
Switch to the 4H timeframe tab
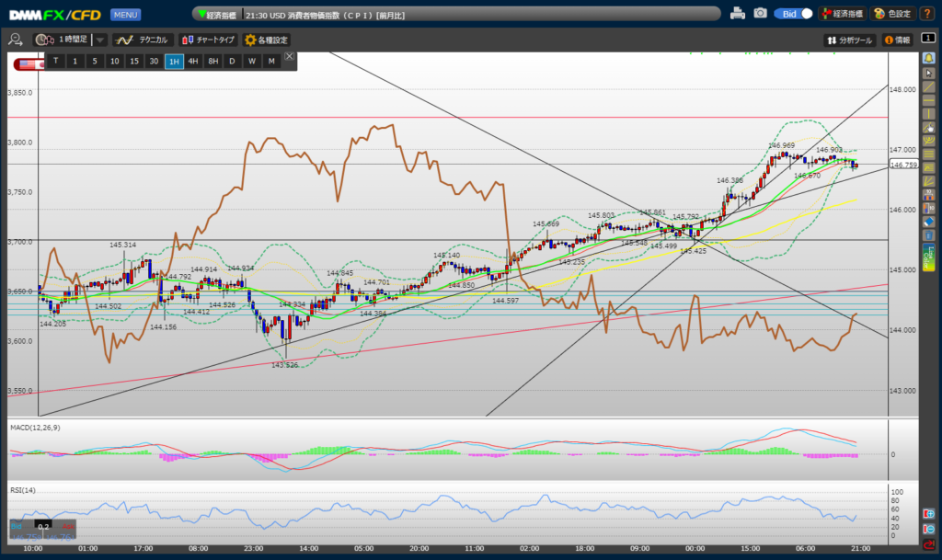(x=193, y=61)
